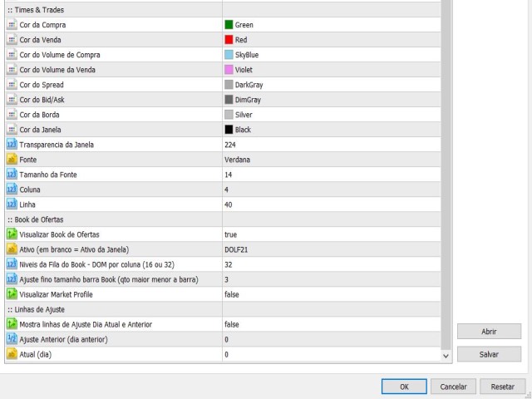Click the double icon beside Ajuste Anterior

(x=12, y=339)
